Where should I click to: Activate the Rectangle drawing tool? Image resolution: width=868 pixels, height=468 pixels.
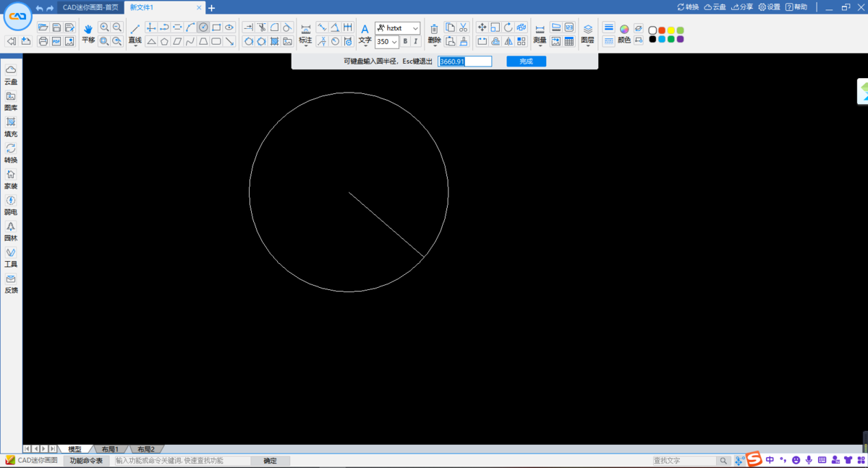[218, 27]
